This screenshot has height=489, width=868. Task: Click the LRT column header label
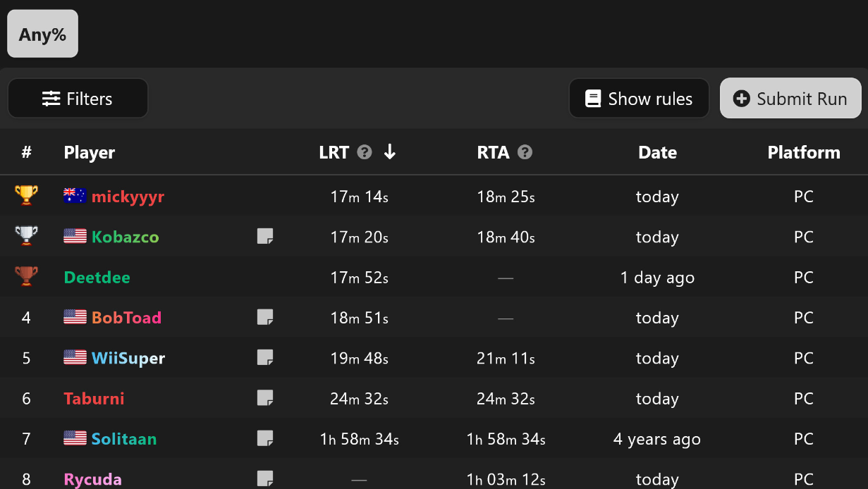[334, 153]
